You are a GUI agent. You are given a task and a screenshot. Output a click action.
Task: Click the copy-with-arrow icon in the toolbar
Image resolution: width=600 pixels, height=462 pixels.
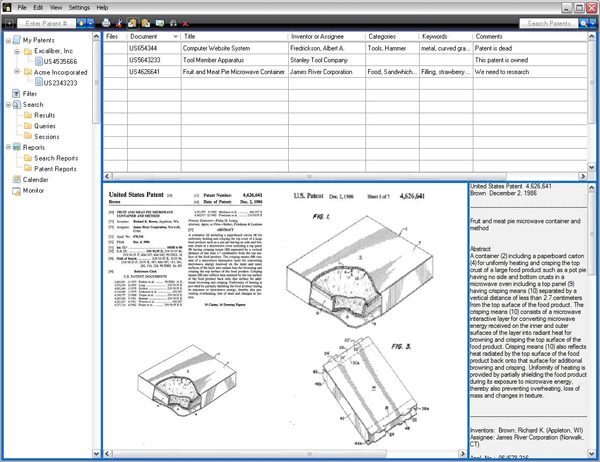pyautogui.click(x=132, y=23)
